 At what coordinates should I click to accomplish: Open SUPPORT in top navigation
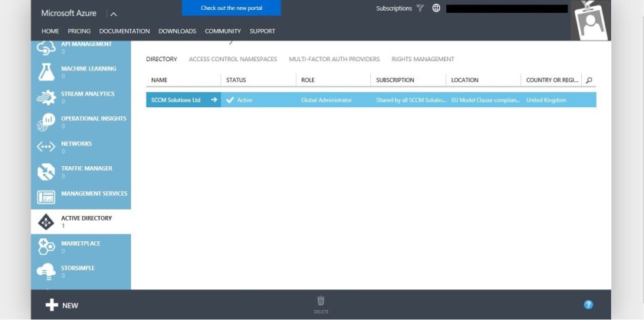262,31
